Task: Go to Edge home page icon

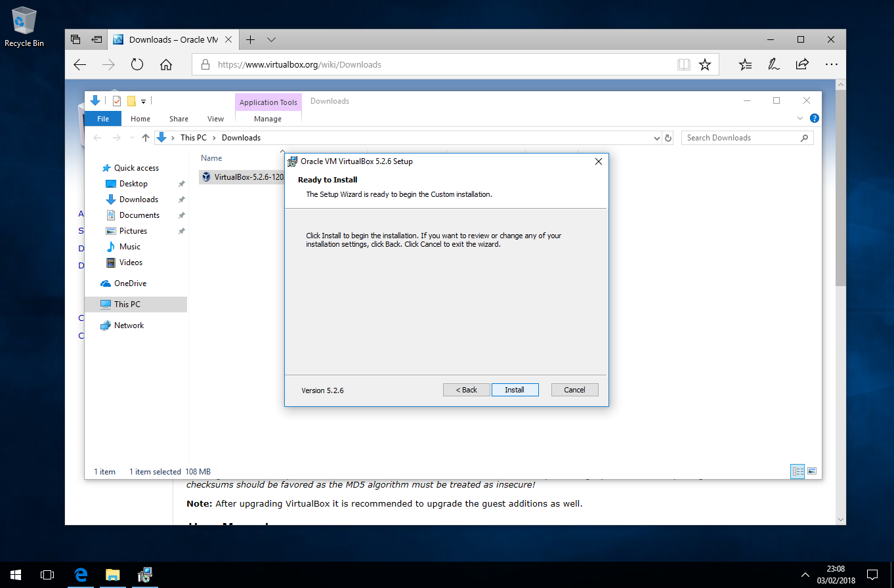Action: pyautogui.click(x=166, y=64)
